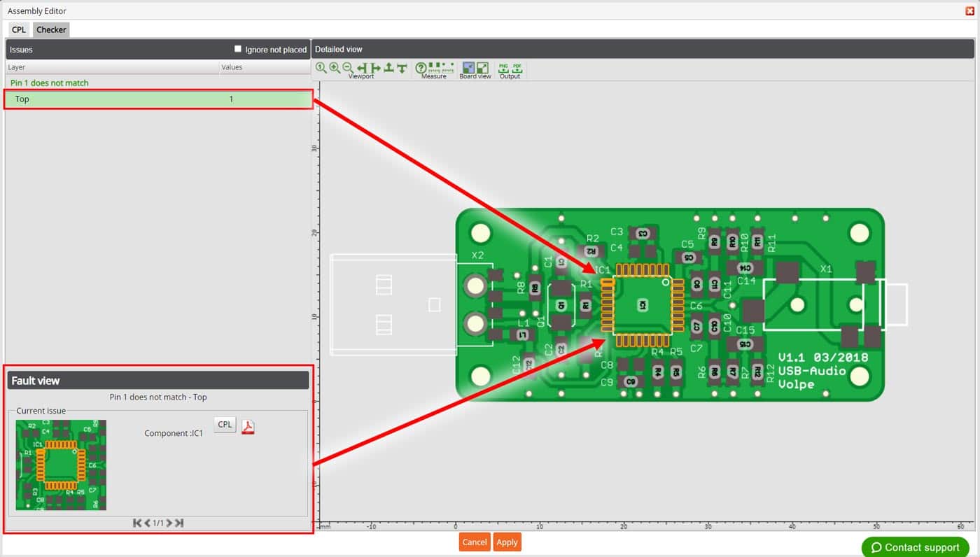
Task: Click the IC1 issue thumbnail preview
Action: point(60,465)
